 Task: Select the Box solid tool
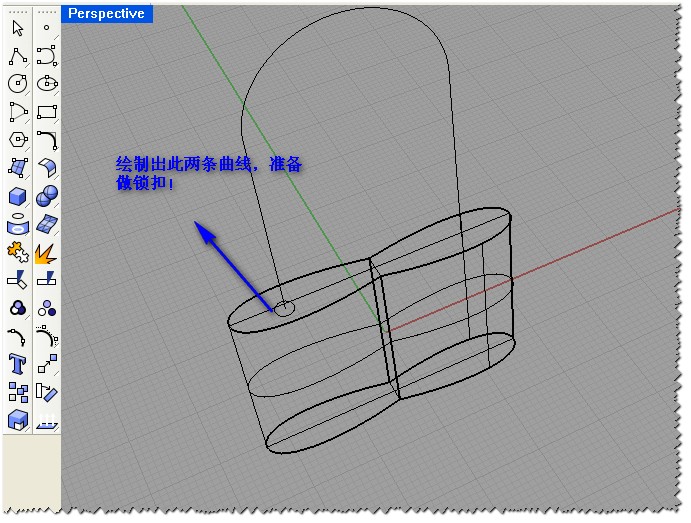tap(18, 196)
